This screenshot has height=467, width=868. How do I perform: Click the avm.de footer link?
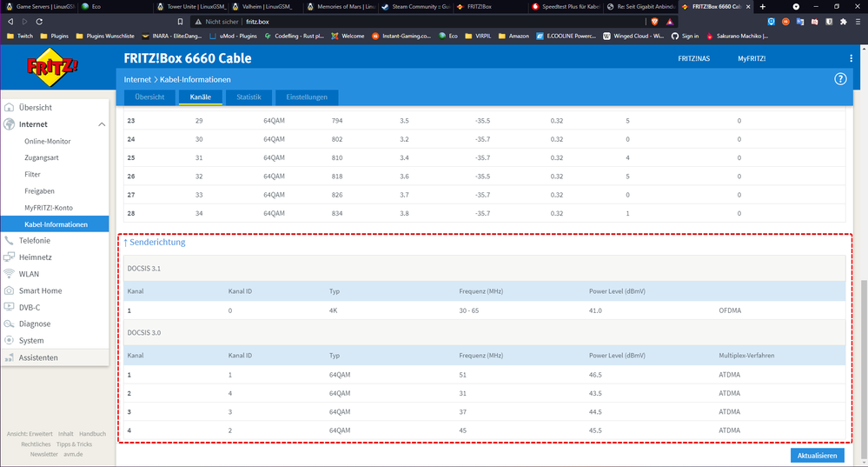pos(73,454)
